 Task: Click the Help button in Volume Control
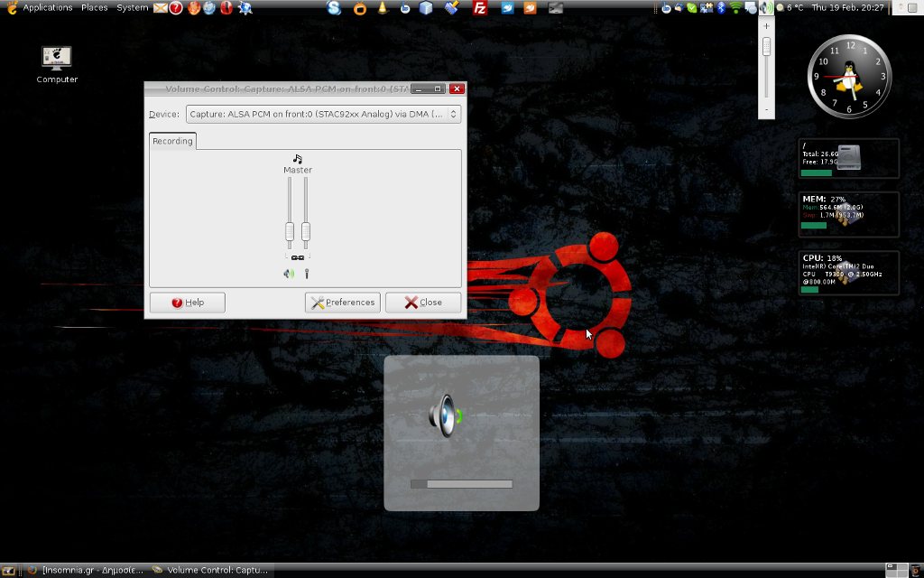[x=188, y=303]
